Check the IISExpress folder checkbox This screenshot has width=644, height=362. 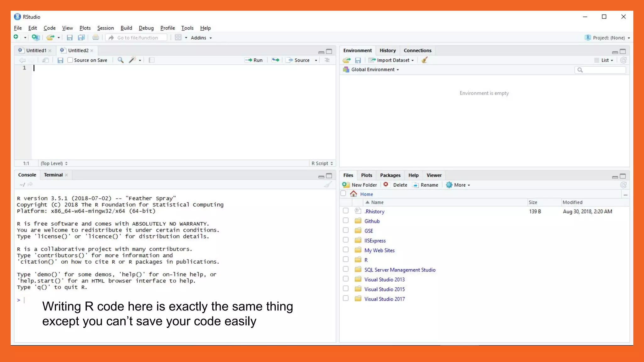coord(346,240)
